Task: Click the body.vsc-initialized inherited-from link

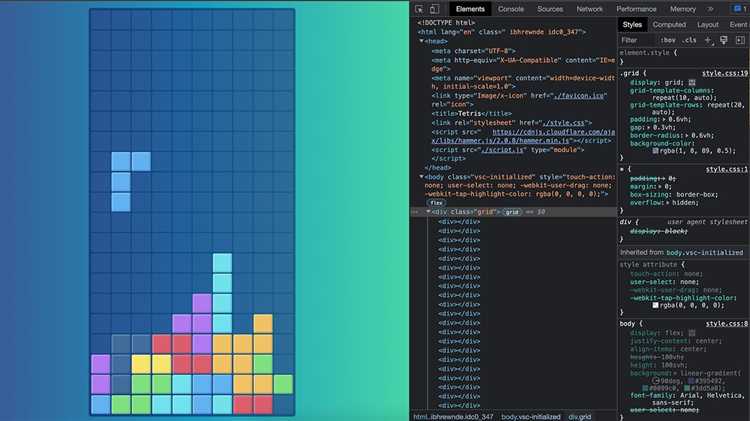Action: (x=705, y=253)
